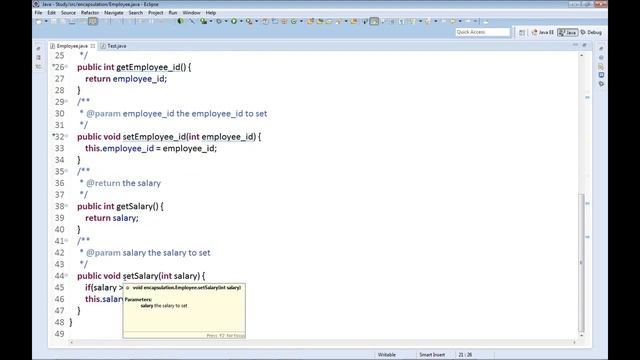Image resolution: width=640 pixels, height=360 pixels.
Task: Collapse the setEmployee_id method at line 32
Action: tap(67, 136)
